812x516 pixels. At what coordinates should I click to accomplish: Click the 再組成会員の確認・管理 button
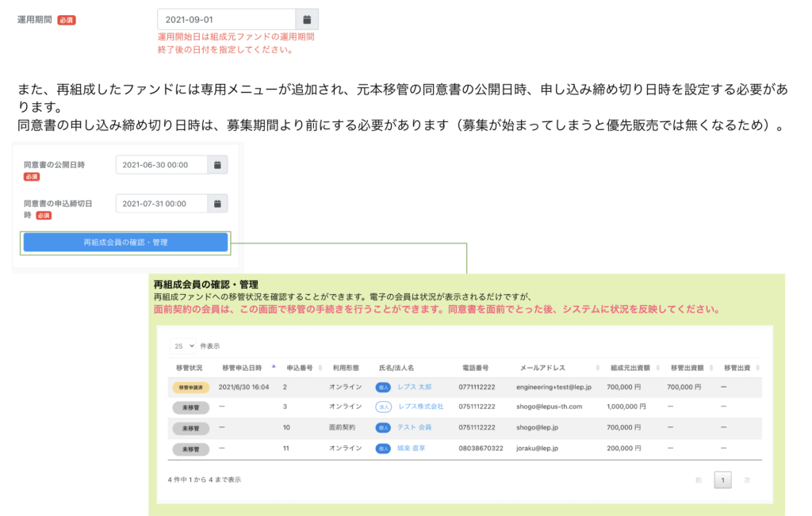click(x=125, y=243)
